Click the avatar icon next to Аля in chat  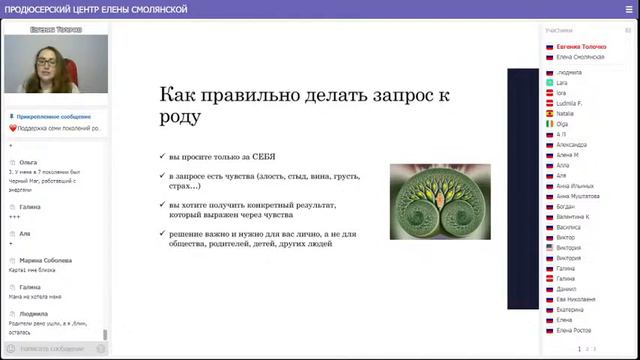pos(12,234)
